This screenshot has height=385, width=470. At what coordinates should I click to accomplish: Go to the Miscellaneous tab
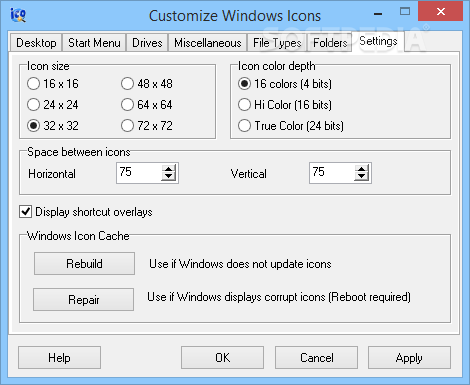tap(208, 43)
